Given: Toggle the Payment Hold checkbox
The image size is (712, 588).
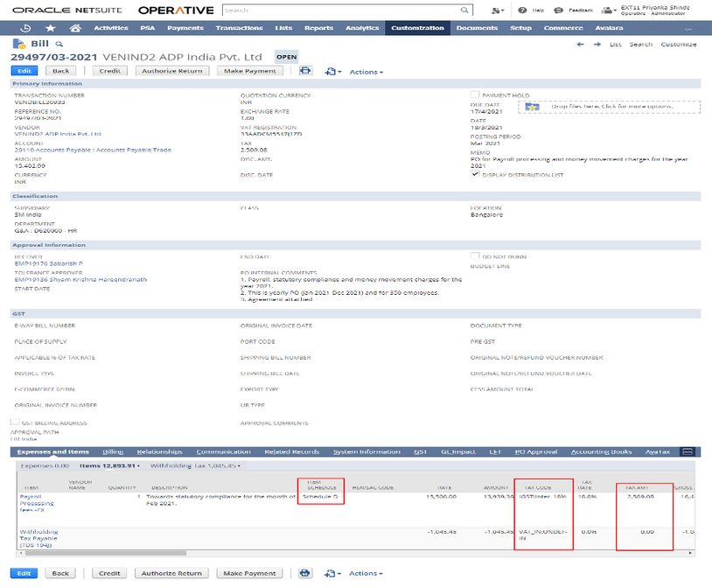Looking at the screenshot, I should coord(475,94).
